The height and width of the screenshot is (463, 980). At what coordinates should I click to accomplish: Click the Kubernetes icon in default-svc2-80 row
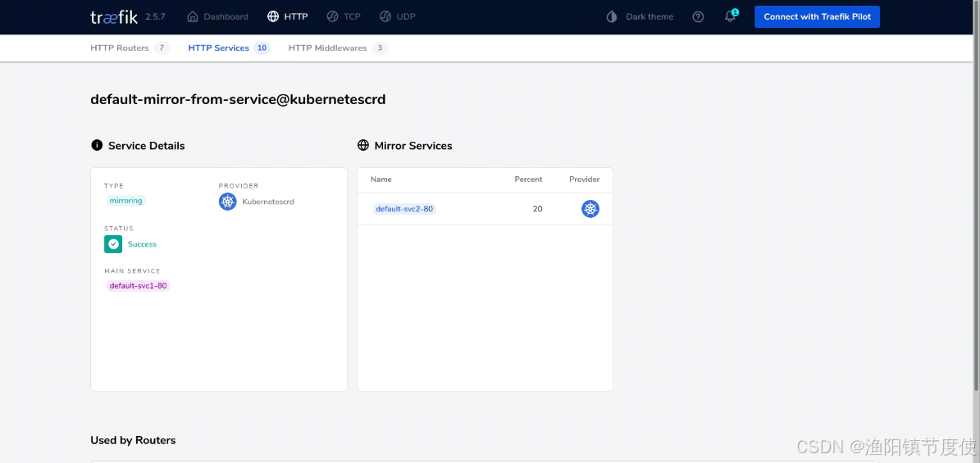pyautogui.click(x=590, y=209)
